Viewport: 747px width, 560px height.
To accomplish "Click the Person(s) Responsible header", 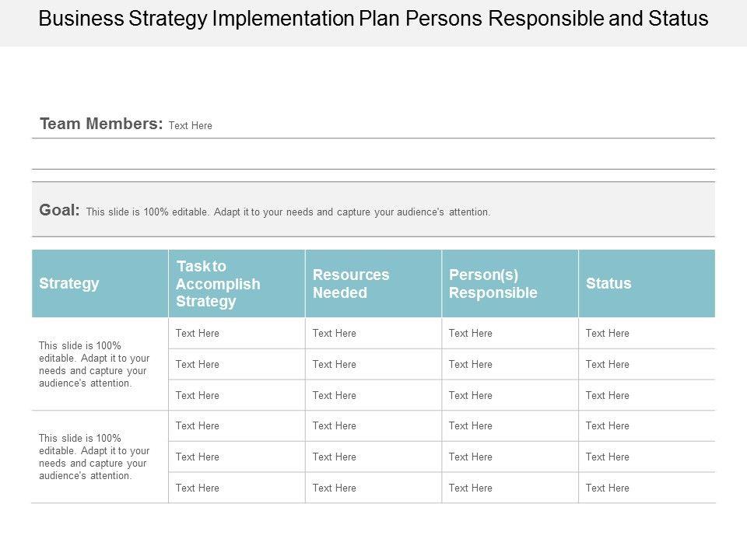I will pyautogui.click(x=493, y=283).
